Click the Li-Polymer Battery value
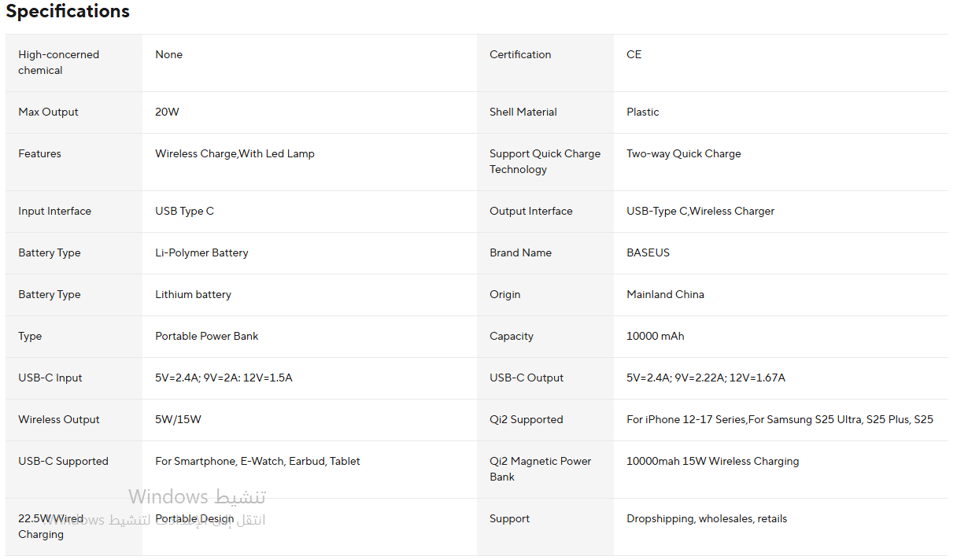 (201, 252)
